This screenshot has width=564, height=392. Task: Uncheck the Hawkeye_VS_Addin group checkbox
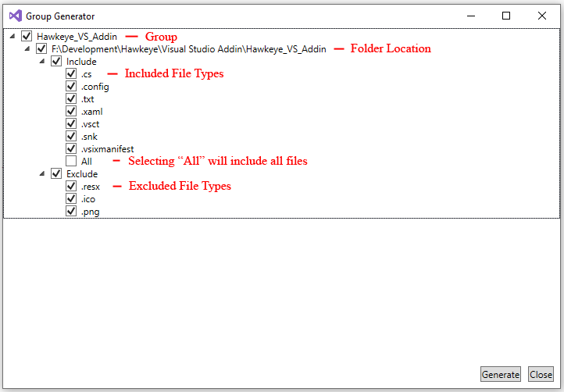click(27, 36)
